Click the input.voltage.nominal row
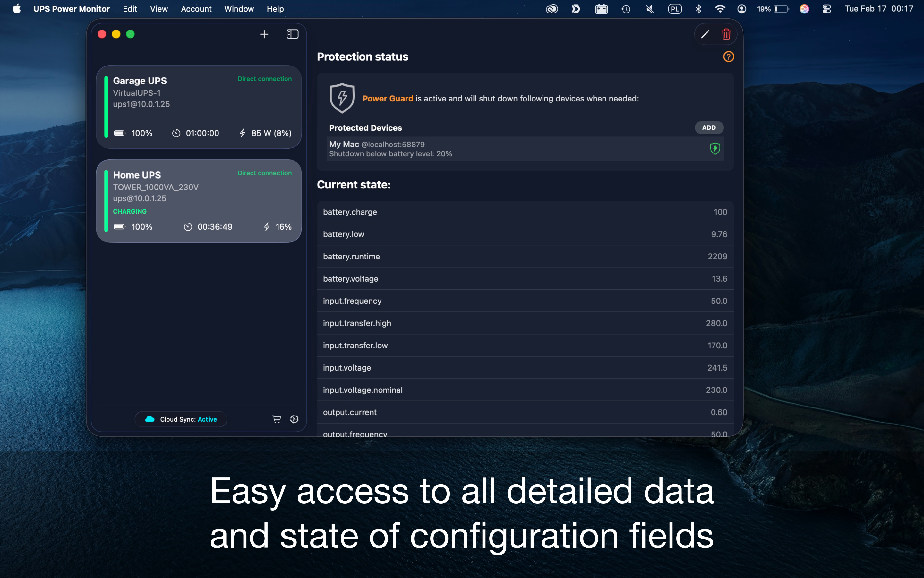The height and width of the screenshot is (578, 924). click(x=525, y=390)
